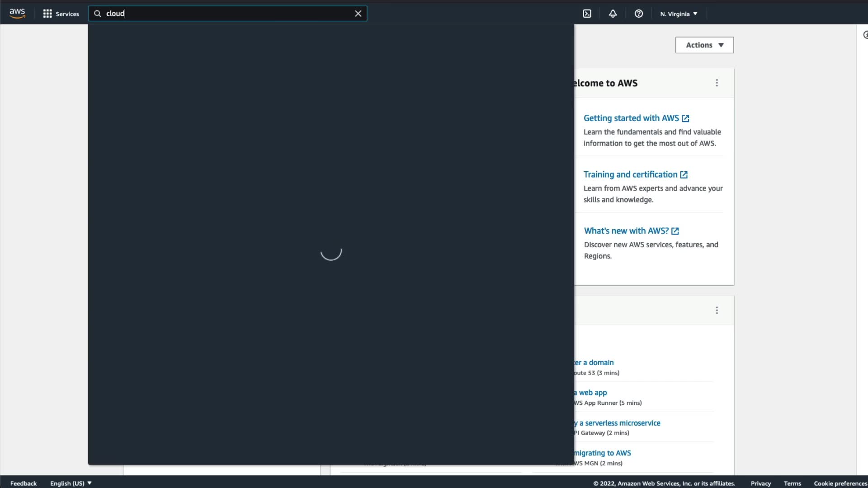Click the Feedback button in footer
This screenshot has width=868, height=488.
[24, 483]
